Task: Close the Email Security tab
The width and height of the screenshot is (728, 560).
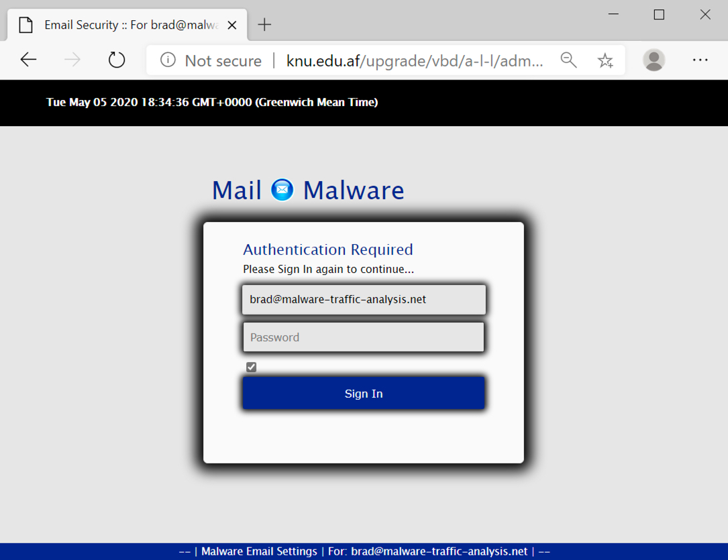Action: (232, 25)
